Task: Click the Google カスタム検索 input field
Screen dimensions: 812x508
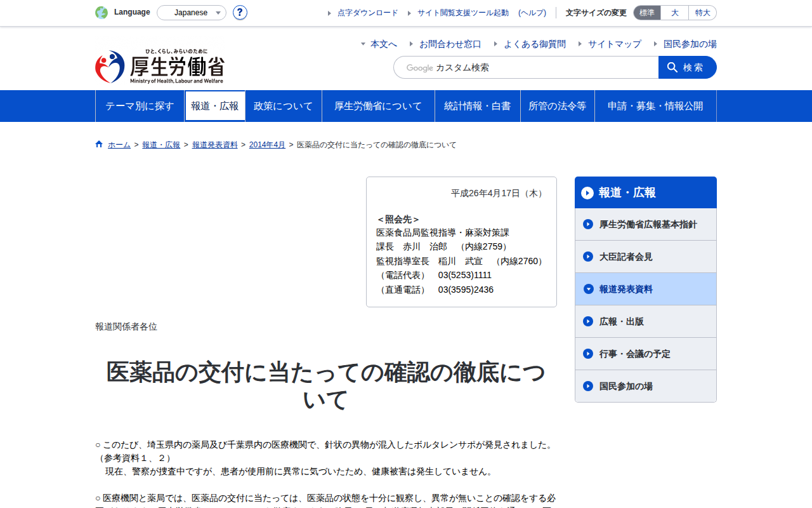Action: point(526,67)
